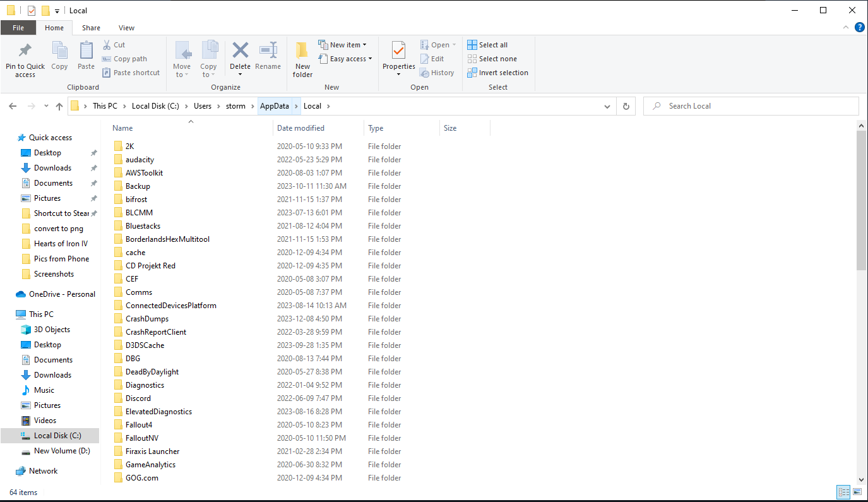868x502 pixels.
Task: Click Copy path in Clipboard group
Action: (x=124, y=59)
